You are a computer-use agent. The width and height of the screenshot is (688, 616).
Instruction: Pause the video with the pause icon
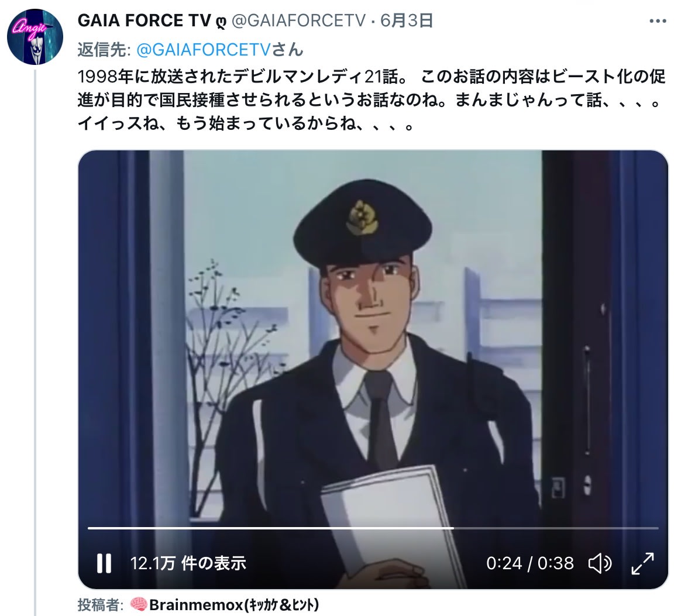tap(104, 563)
